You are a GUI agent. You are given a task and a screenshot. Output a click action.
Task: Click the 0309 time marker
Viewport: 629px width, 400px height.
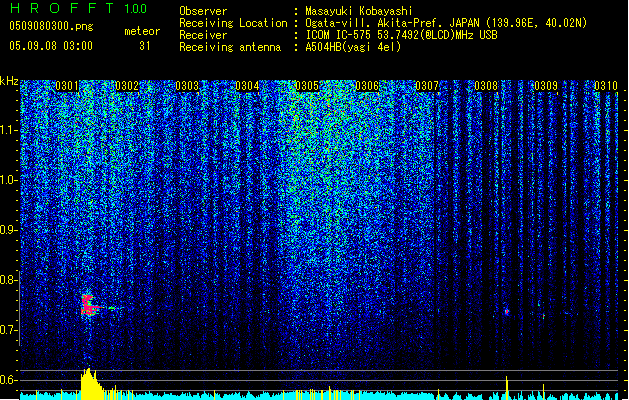[546, 86]
